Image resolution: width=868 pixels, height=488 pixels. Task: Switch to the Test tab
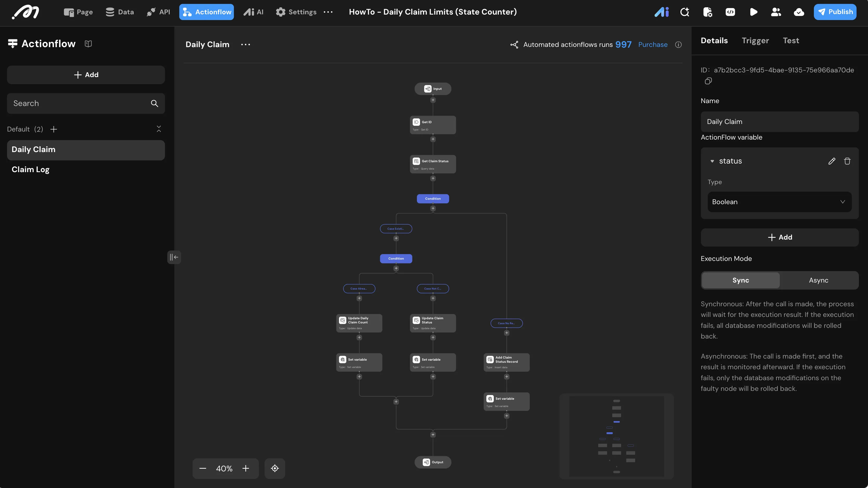(x=791, y=41)
